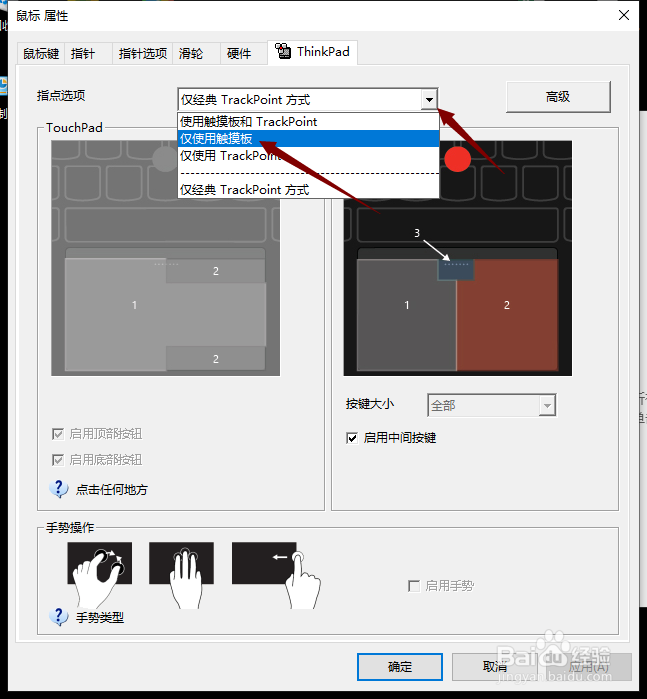Click zone 1 in TrackPoint diagram
Viewport: 647px width, 699px height.
[x=407, y=315]
